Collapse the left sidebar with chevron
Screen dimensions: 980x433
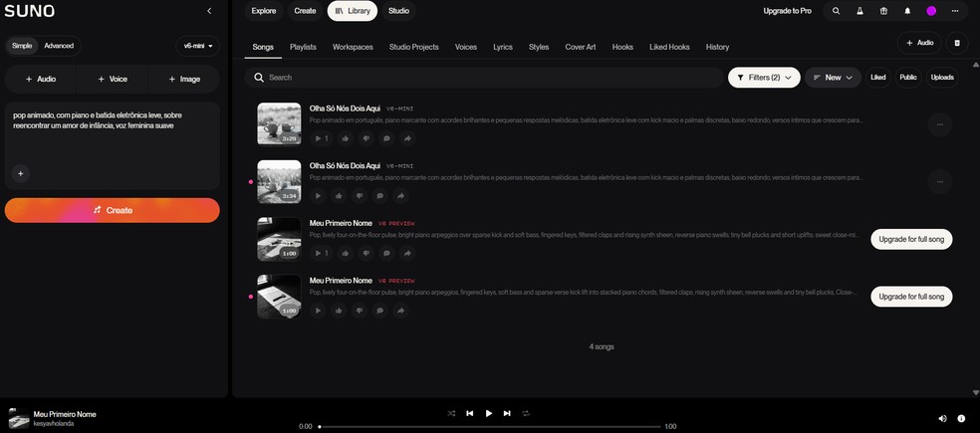click(209, 11)
